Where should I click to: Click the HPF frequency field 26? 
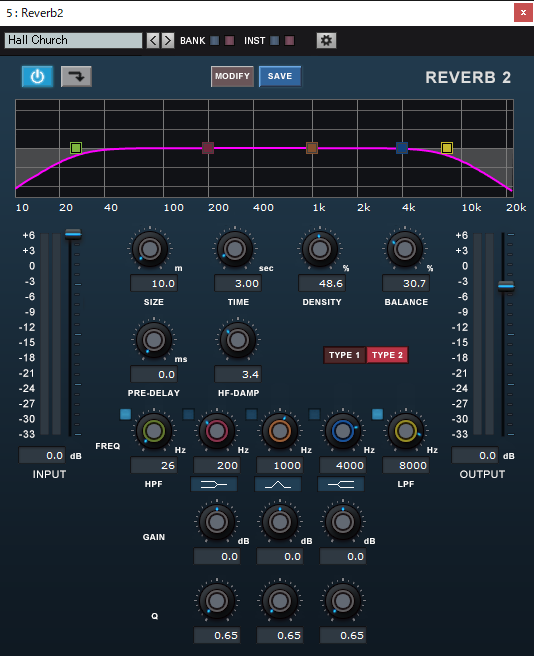click(154, 465)
